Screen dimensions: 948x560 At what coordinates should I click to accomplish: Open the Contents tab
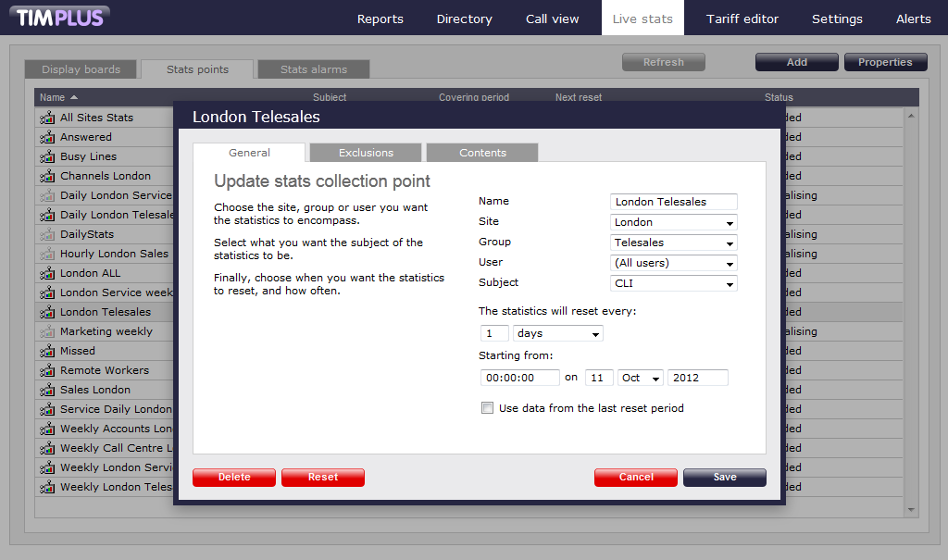pos(482,153)
